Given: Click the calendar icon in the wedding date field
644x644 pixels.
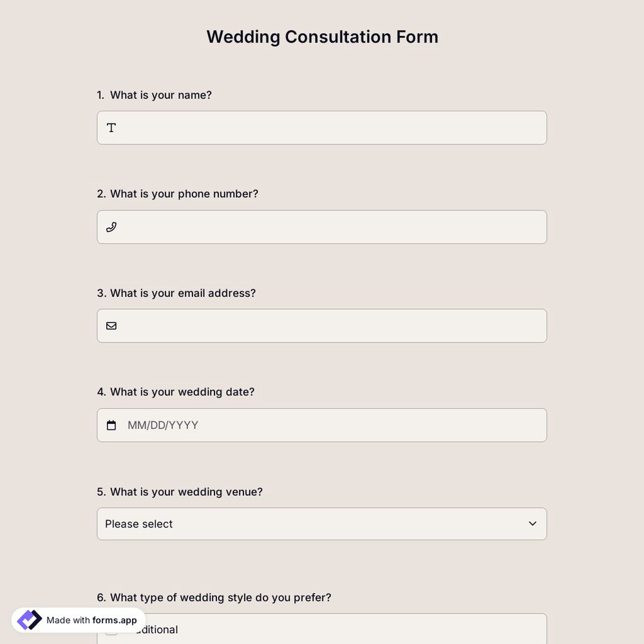Looking at the screenshot, I should click(111, 425).
